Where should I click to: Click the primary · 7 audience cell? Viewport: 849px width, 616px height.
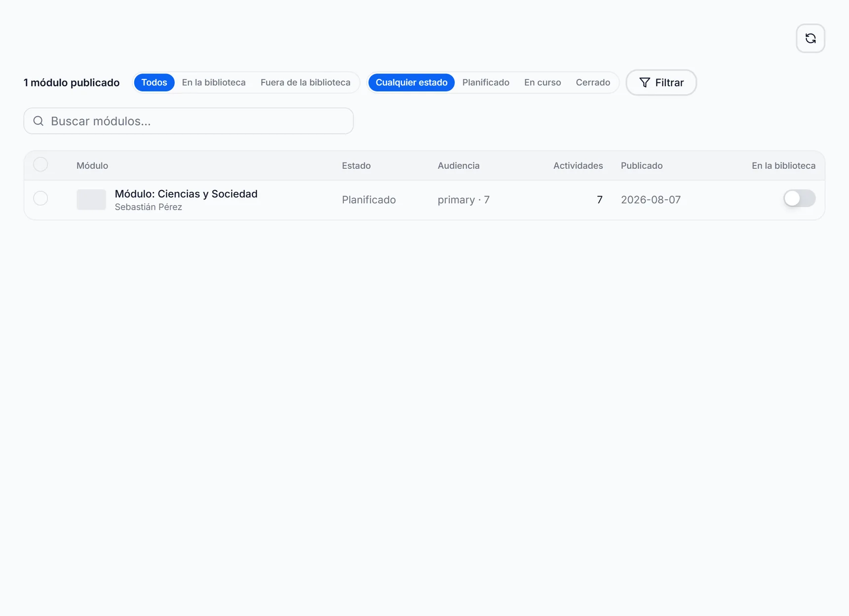(x=463, y=200)
